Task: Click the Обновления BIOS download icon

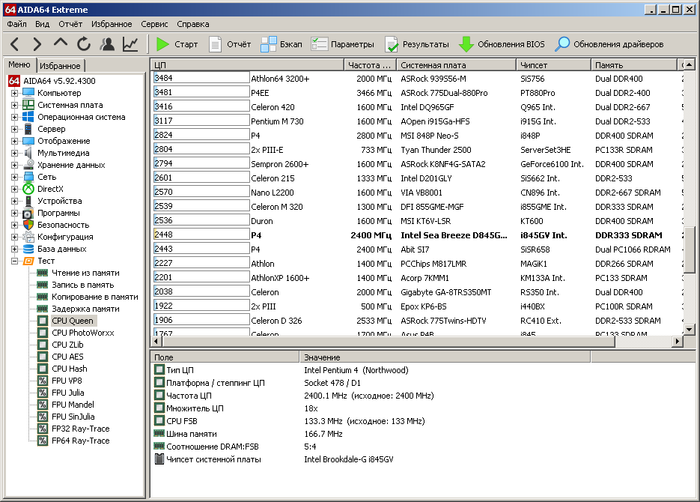Action: (x=466, y=45)
